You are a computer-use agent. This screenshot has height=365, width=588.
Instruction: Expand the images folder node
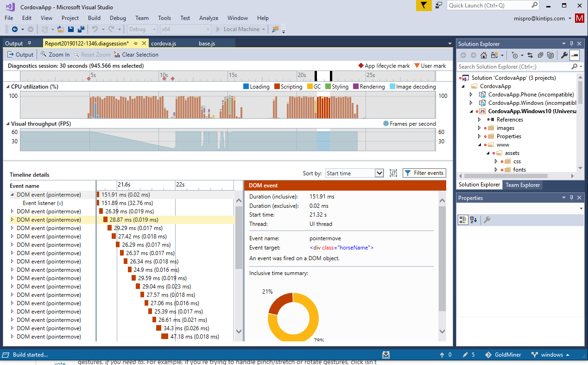tap(480, 128)
